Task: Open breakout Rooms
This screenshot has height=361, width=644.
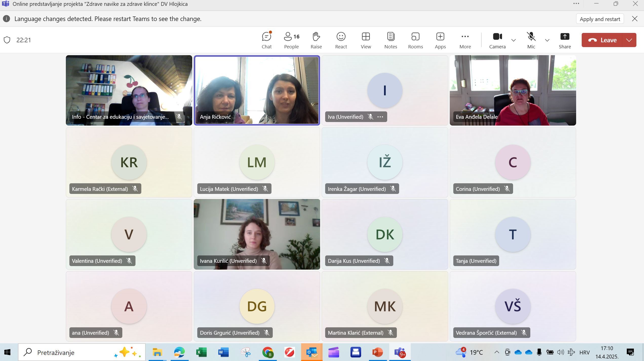Action: pyautogui.click(x=415, y=40)
